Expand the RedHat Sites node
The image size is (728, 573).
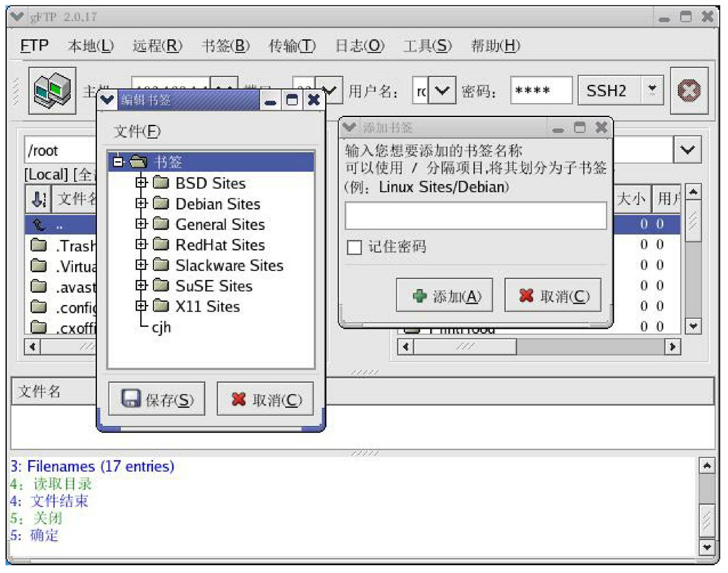tap(141, 245)
